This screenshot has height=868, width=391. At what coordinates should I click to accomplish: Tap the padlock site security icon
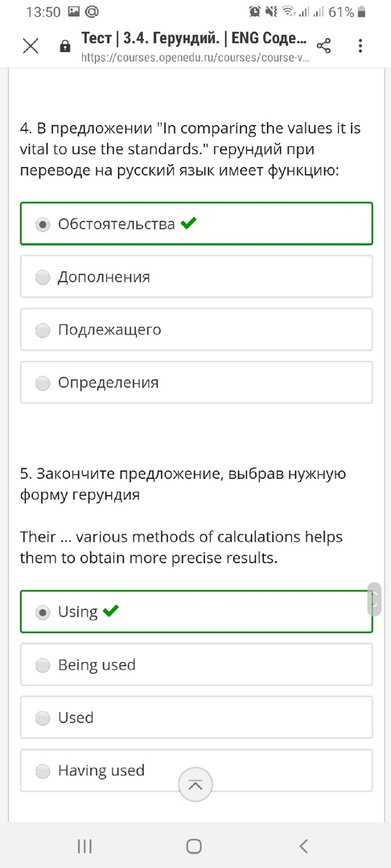click(x=65, y=47)
